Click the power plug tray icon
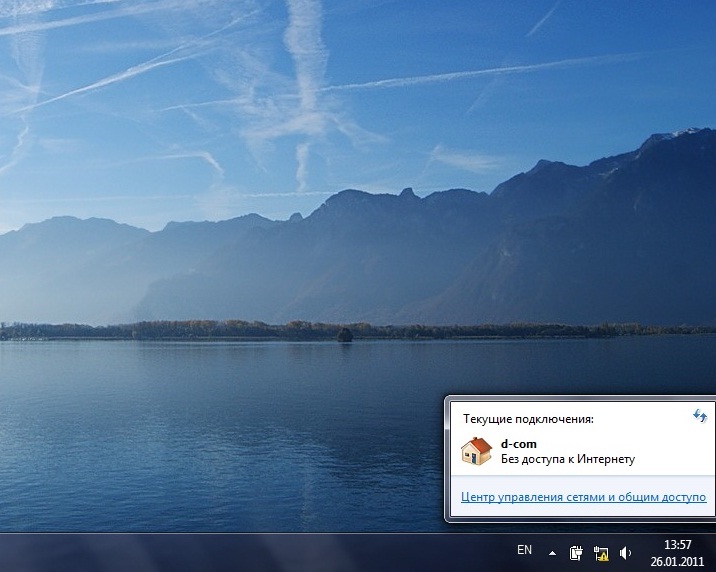 [x=576, y=553]
